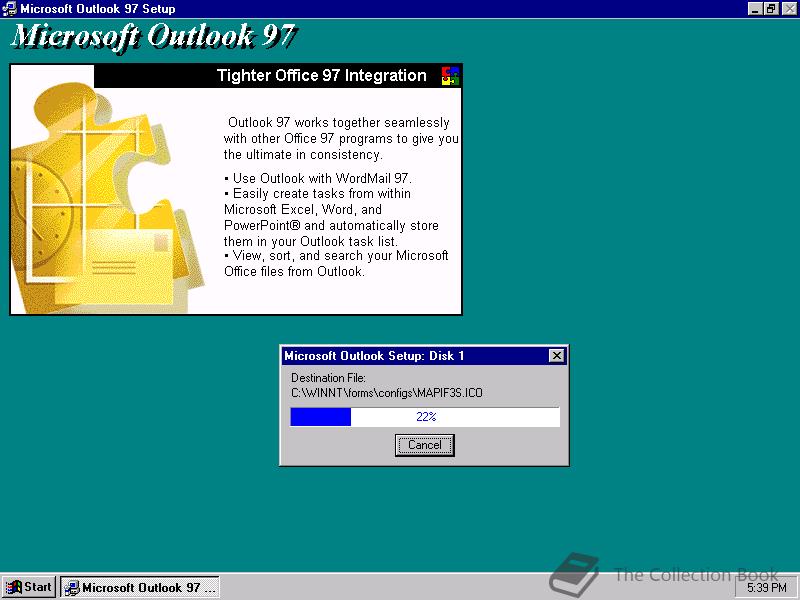
Task: Click the Destination File label
Action: tap(328, 378)
